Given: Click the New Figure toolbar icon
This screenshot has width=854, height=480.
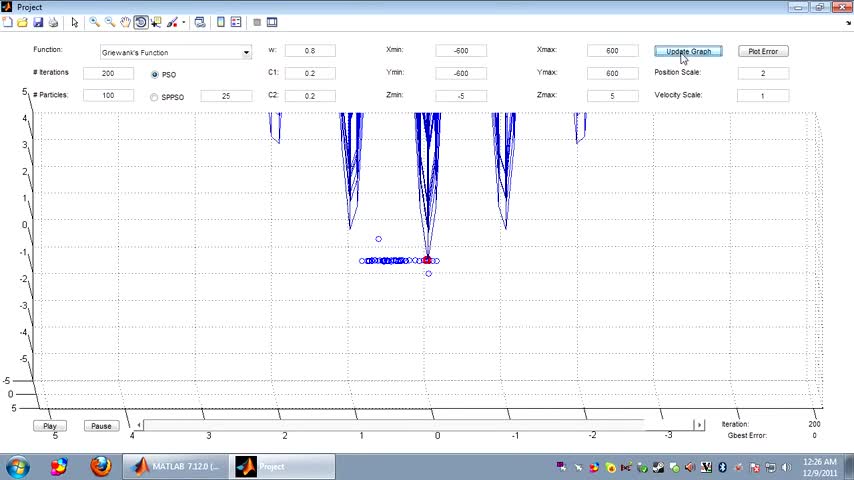Looking at the screenshot, I should [8, 22].
